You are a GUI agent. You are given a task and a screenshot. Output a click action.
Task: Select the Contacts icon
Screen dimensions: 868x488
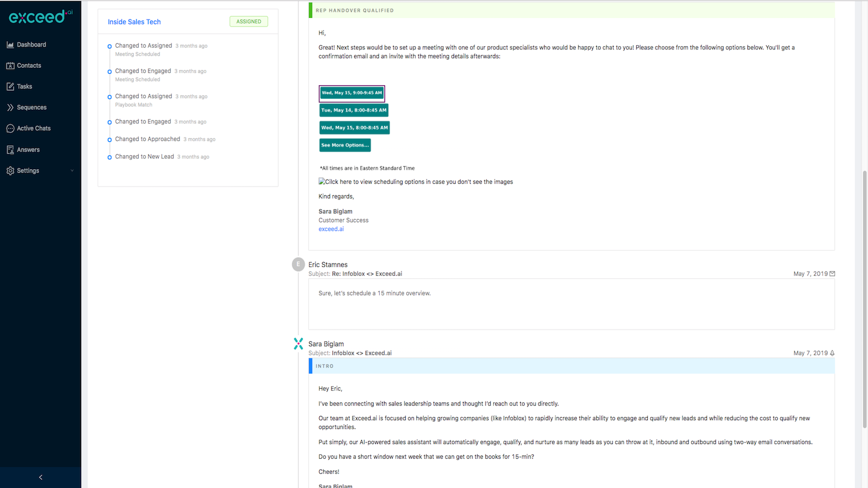point(10,65)
